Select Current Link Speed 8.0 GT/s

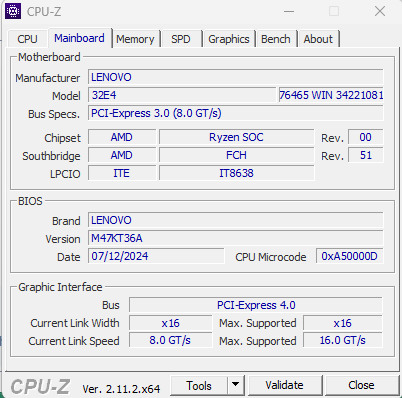point(171,340)
